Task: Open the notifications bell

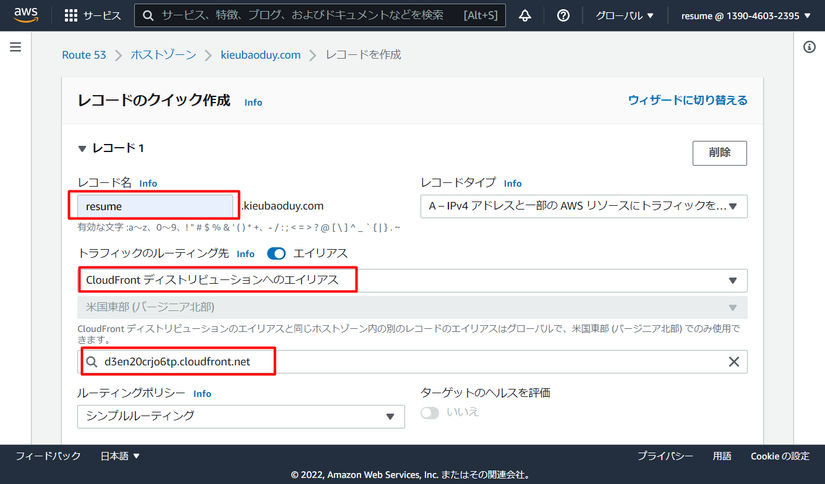Action: (525, 16)
